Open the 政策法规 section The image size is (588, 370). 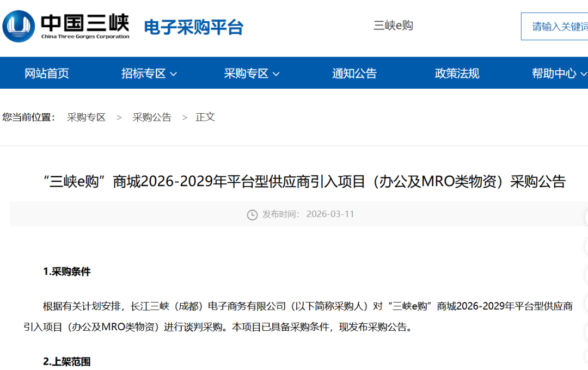coord(456,73)
